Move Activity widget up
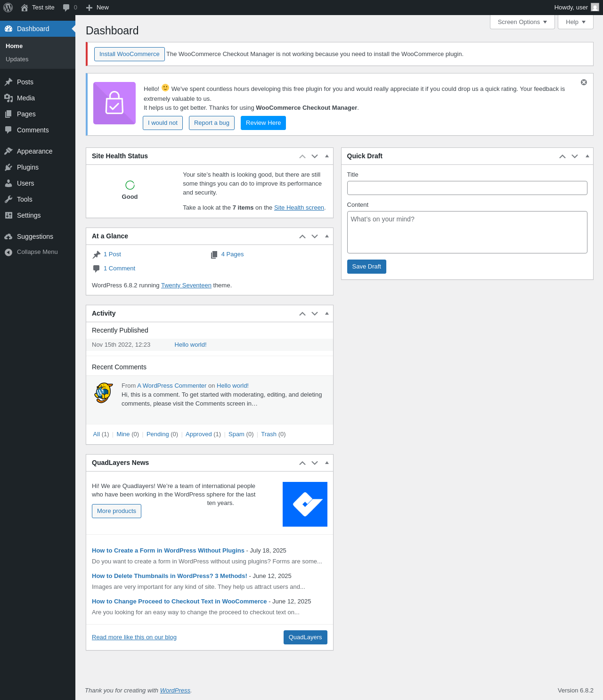This screenshot has width=603, height=700. [302, 314]
